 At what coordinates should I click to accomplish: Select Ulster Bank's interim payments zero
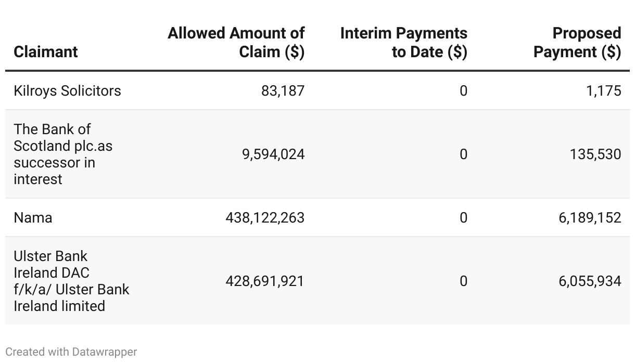463,281
